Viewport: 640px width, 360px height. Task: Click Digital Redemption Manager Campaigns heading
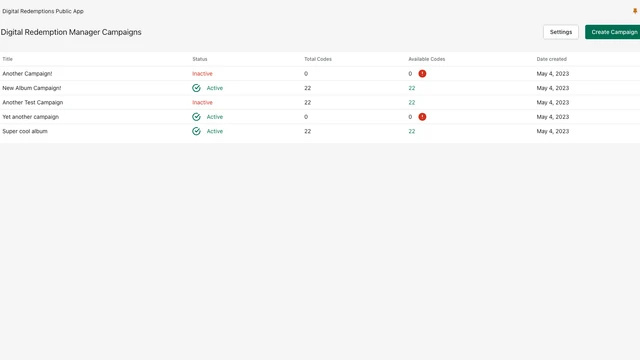pyautogui.click(x=71, y=32)
